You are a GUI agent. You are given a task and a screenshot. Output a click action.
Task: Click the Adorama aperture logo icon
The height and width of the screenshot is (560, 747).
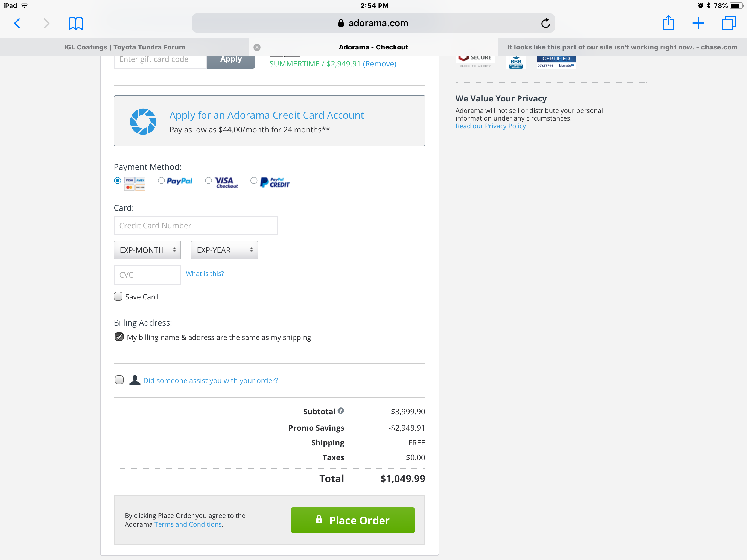point(143,121)
